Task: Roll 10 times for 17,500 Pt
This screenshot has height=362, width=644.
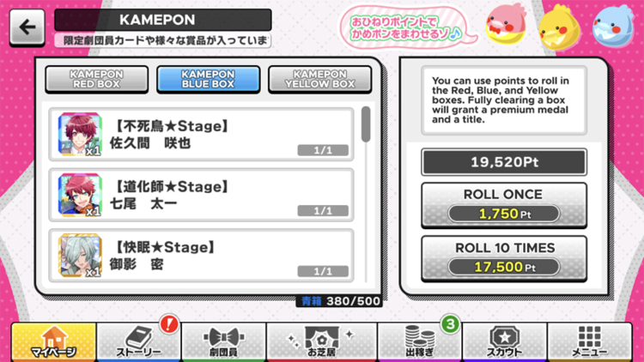Action: tap(504, 258)
